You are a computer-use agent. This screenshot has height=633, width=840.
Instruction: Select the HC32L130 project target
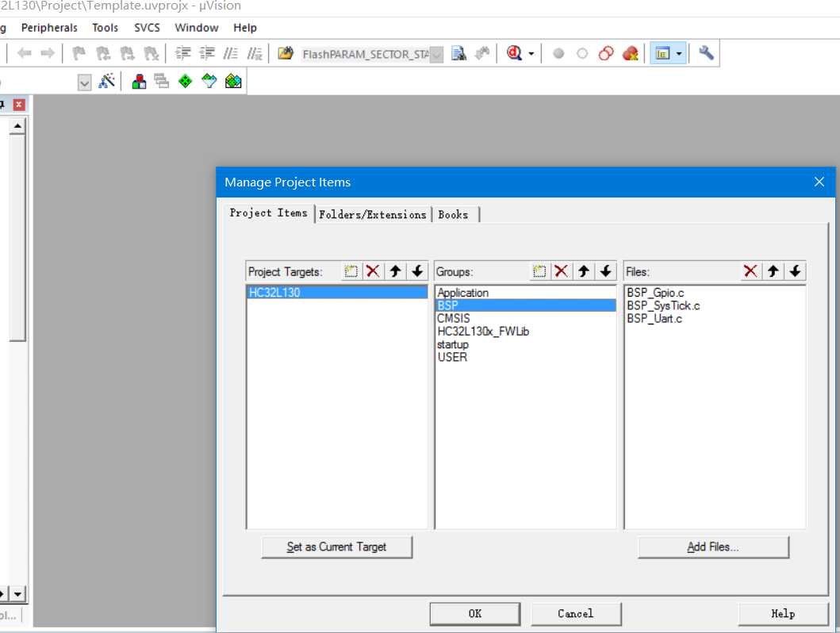[337, 293]
